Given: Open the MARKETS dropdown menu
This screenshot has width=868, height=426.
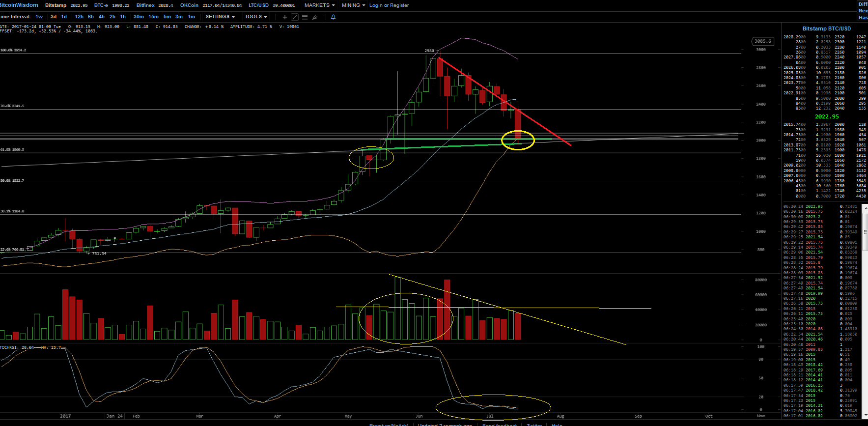Looking at the screenshot, I should [319, 5].
